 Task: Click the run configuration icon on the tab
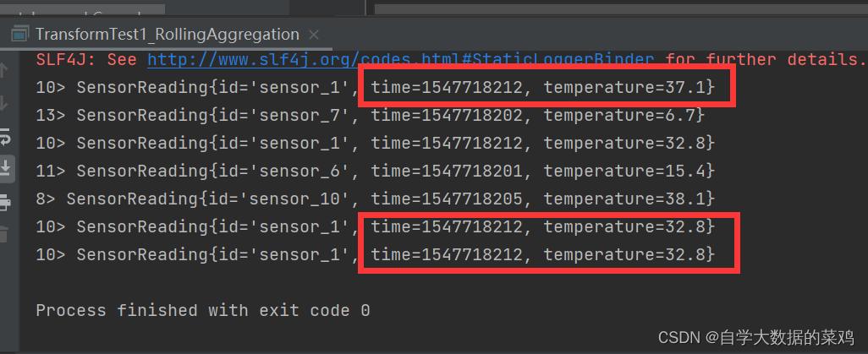coord(20,35)
